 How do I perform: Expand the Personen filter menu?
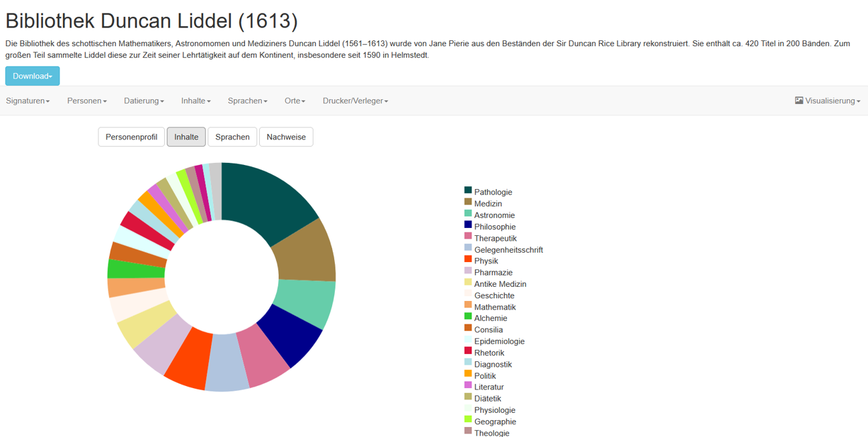click(86, 101)
